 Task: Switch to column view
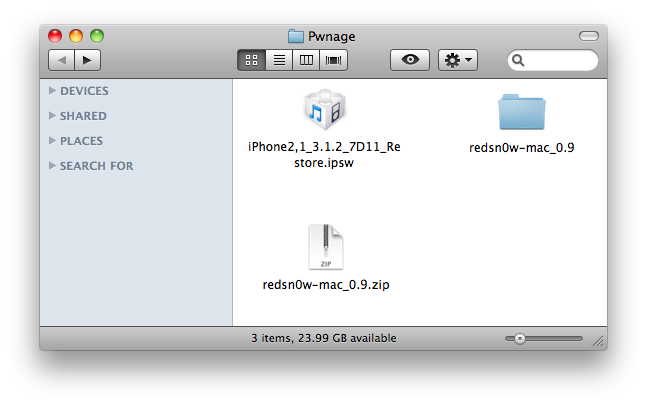click(x=306, y=60)
